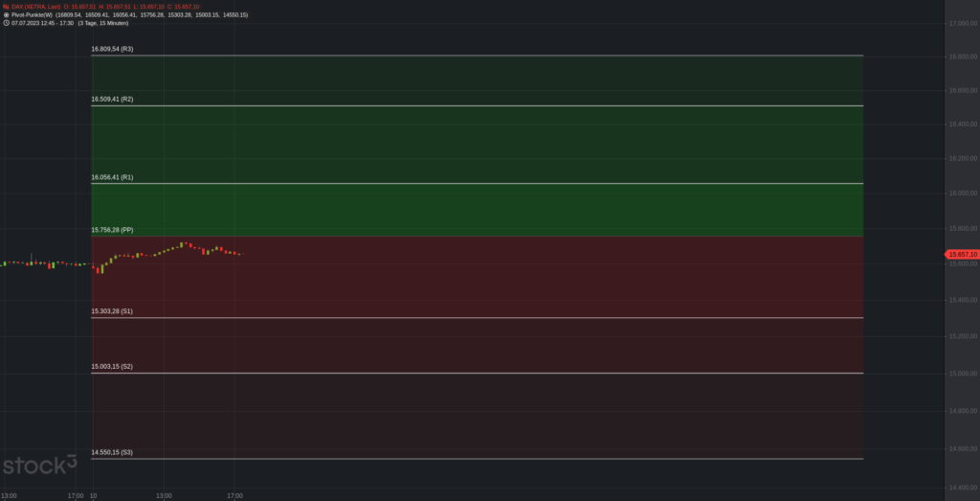This screenshot has height=501, width=980.
Task: Click the 17.000,00 level on price axis
Action: pos(961,23)
